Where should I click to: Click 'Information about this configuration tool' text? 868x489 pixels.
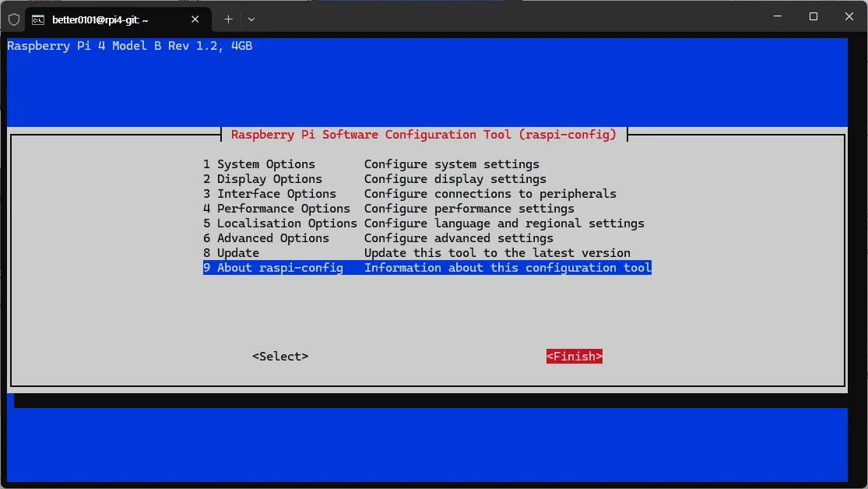[x=508, y=268]
